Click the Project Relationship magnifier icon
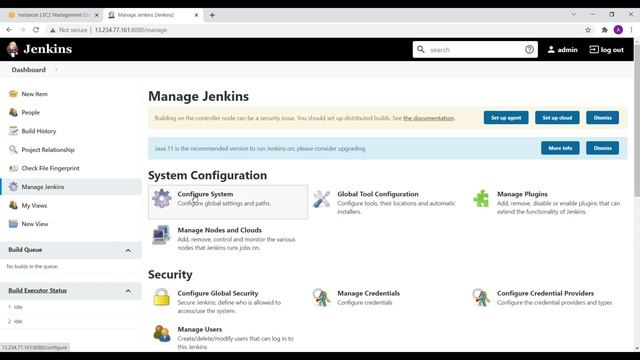 click(13, 149)
